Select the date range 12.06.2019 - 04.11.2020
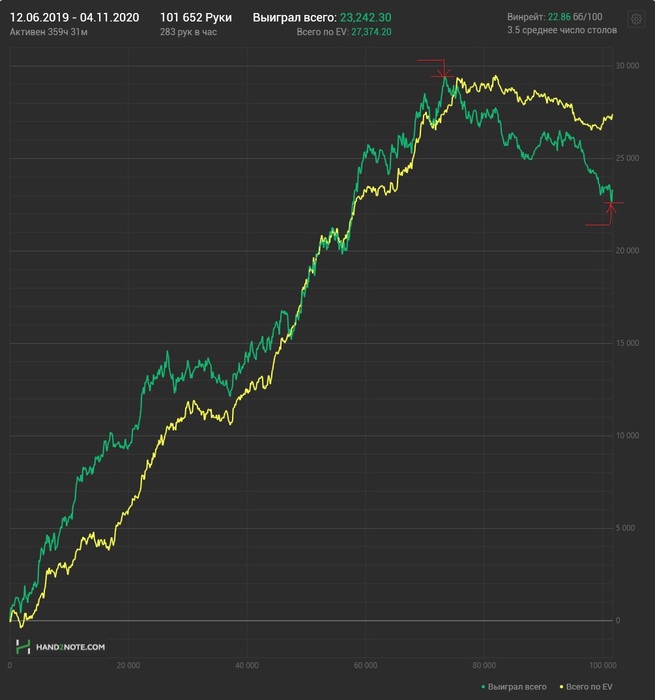The height and width of the screenshot is (700, 655). click(x=74, y=17)
